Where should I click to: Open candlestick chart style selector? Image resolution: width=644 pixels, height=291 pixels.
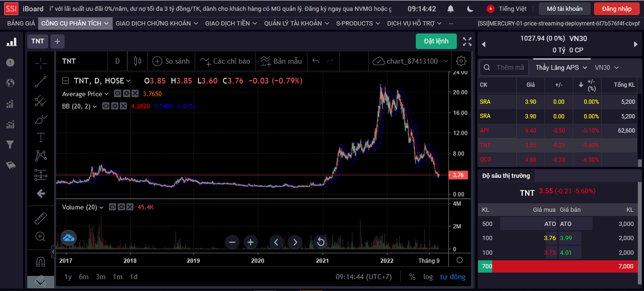point(138,61)
